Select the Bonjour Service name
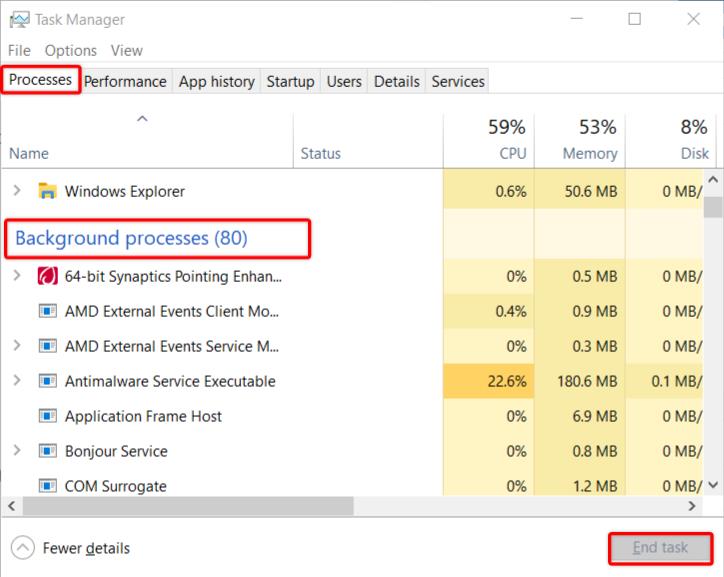This screenshot has height=577, width=724. pos(116,451)
